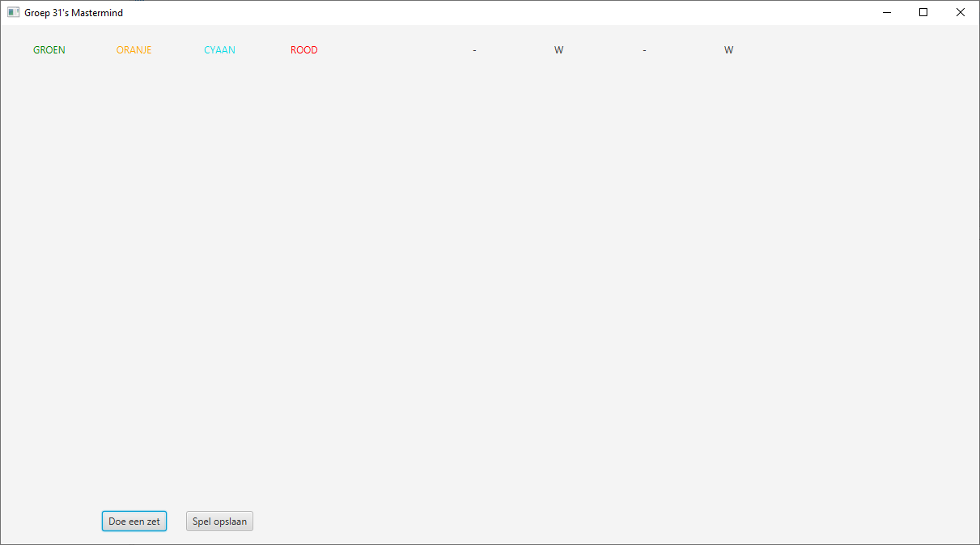Click the GROEN column header area
Image resolution: width=980 pixels, height=545 pixels.
(x=49, y=49)
